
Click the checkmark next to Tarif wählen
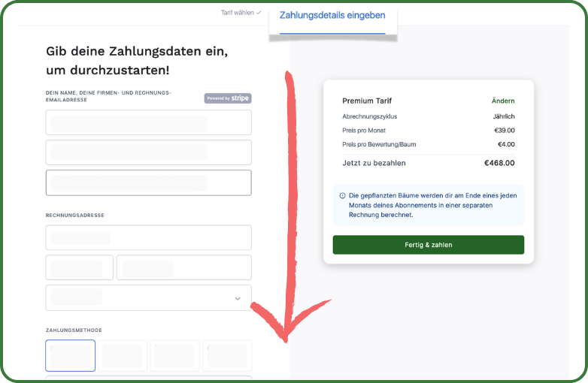pos(259,13)
